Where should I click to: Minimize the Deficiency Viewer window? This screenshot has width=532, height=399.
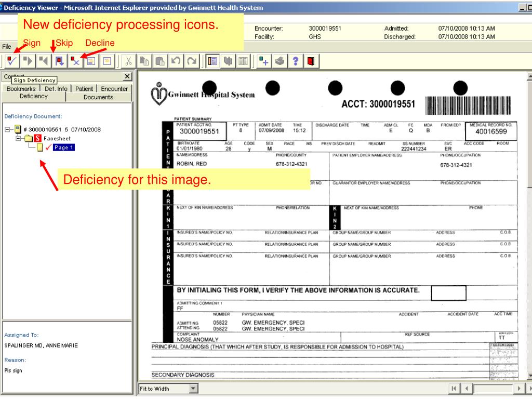pos(523,7)
